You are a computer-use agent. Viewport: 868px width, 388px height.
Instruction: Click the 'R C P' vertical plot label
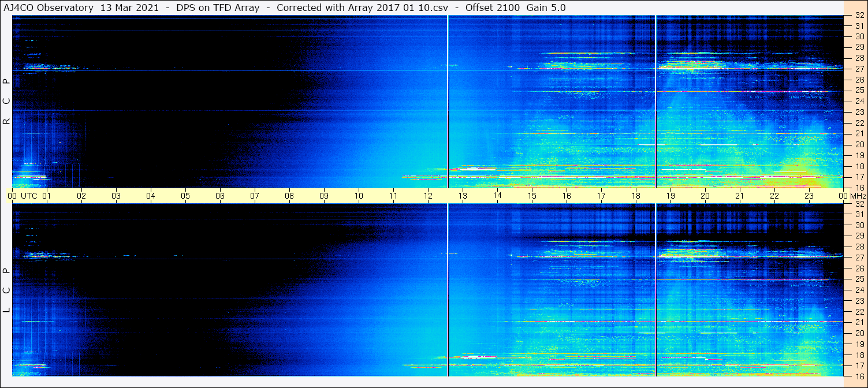point(6,102)
